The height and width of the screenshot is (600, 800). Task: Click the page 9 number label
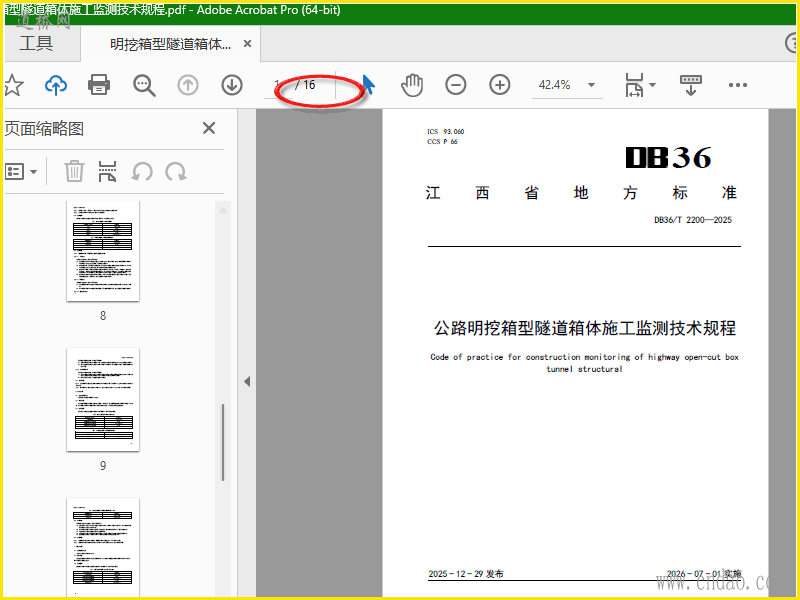point(103,466)
